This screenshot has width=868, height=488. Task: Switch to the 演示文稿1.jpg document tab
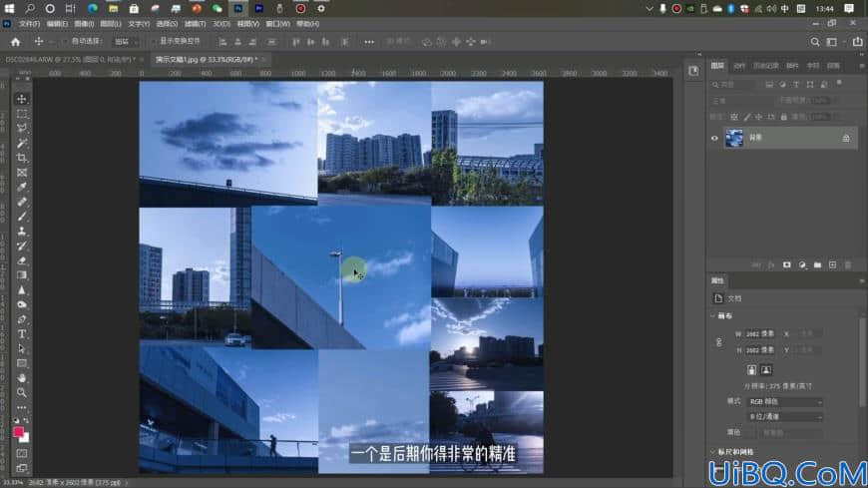click(x=206, y=59)
